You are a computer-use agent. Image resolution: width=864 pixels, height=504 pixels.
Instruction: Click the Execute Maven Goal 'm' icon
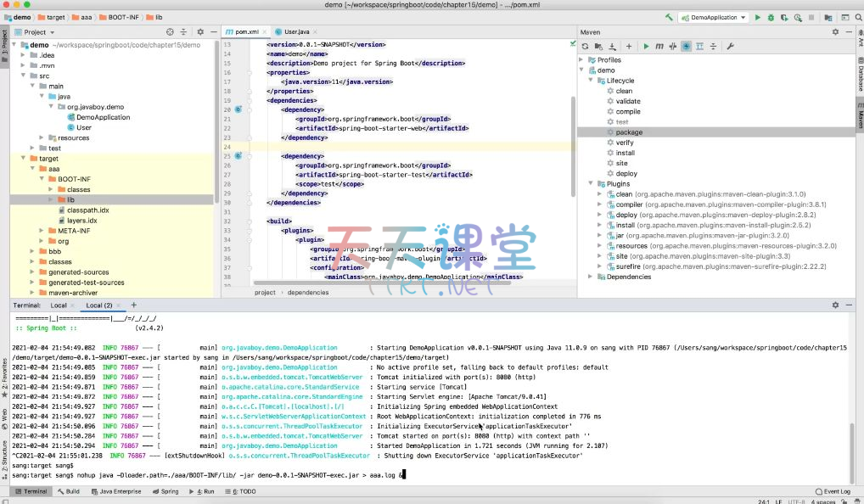(659, 46)
